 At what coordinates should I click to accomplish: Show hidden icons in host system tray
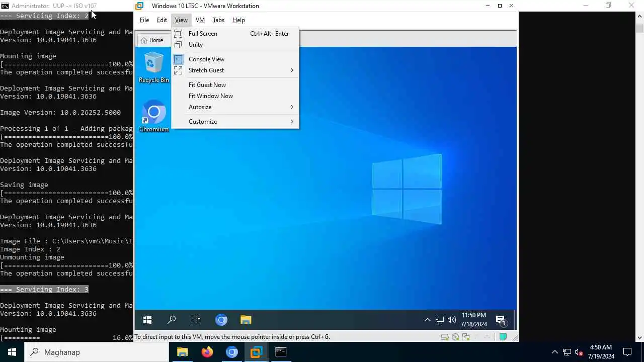[x=554, y=352]
